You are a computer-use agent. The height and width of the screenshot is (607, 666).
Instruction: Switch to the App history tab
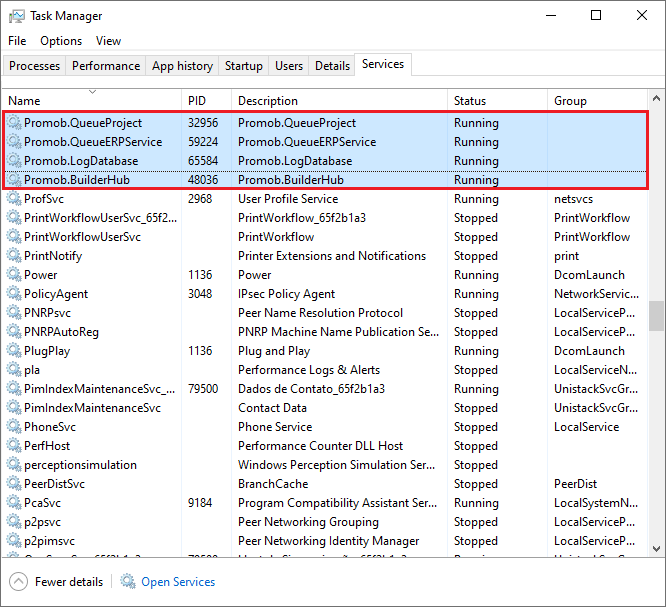pos(182,66)
